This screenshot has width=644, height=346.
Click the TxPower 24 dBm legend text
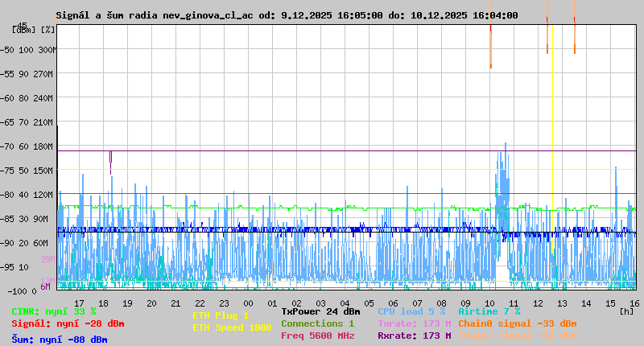pyautogui.click(x=320, y=311)
